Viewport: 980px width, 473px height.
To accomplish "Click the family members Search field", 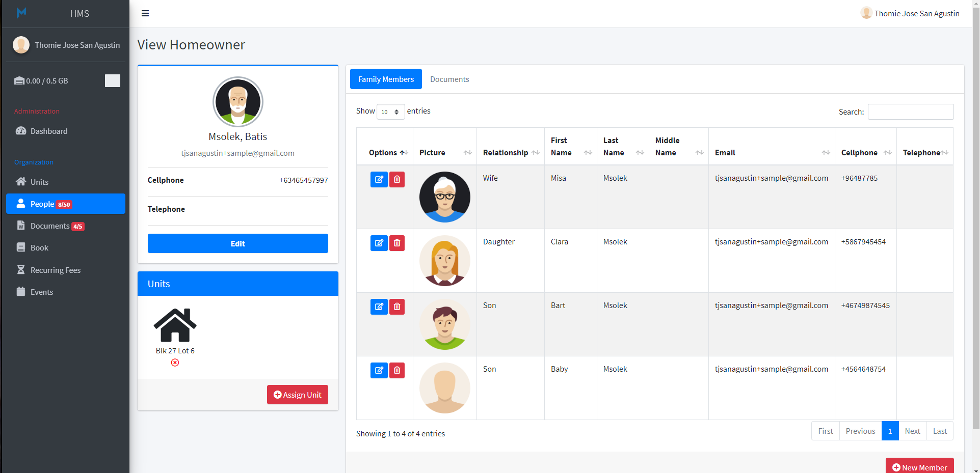I will [910, 112].
